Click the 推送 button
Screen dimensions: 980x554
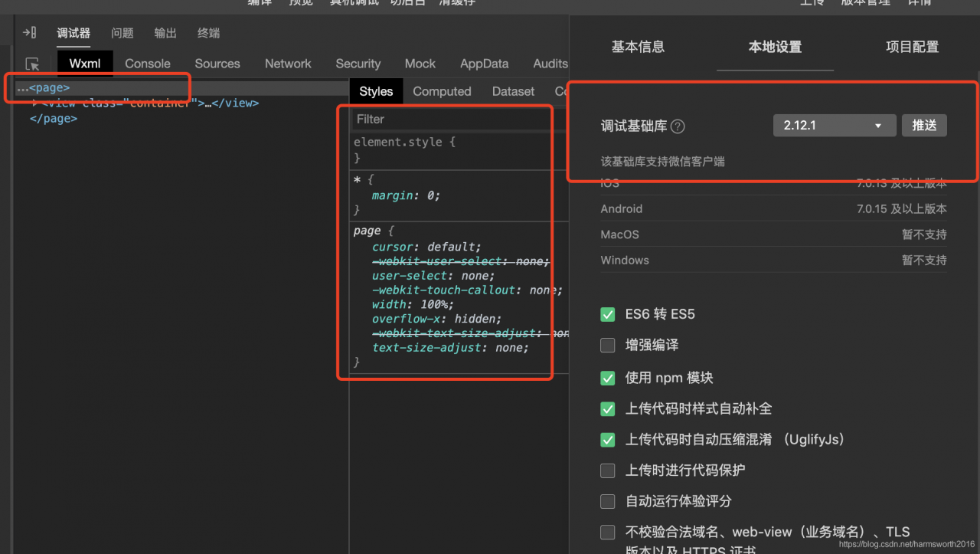(924, 126)
